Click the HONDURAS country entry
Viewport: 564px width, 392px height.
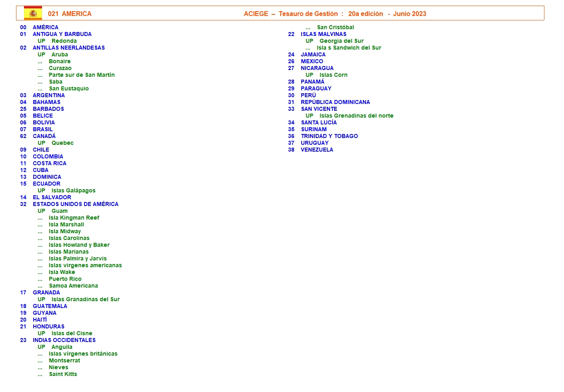[48, 326]
